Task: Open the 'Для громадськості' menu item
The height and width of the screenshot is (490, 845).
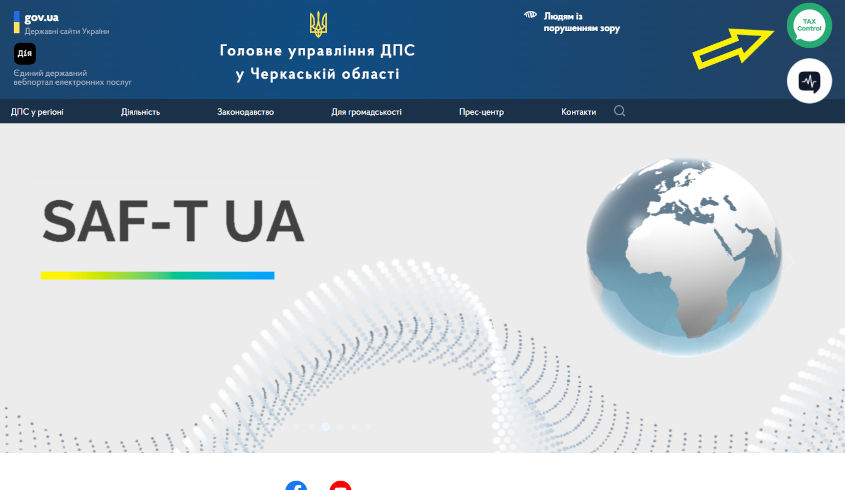Action: point(366,112)
